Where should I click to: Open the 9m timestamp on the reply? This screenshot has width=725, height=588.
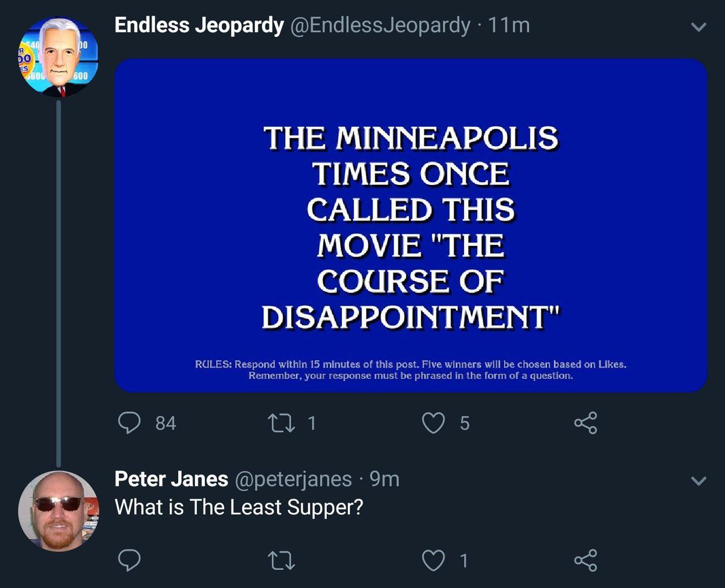click(x=384, y=479)
